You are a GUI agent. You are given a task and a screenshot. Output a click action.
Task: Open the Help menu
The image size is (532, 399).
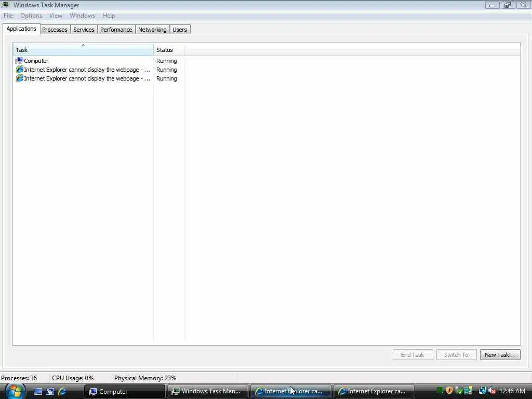click(109, 16)
